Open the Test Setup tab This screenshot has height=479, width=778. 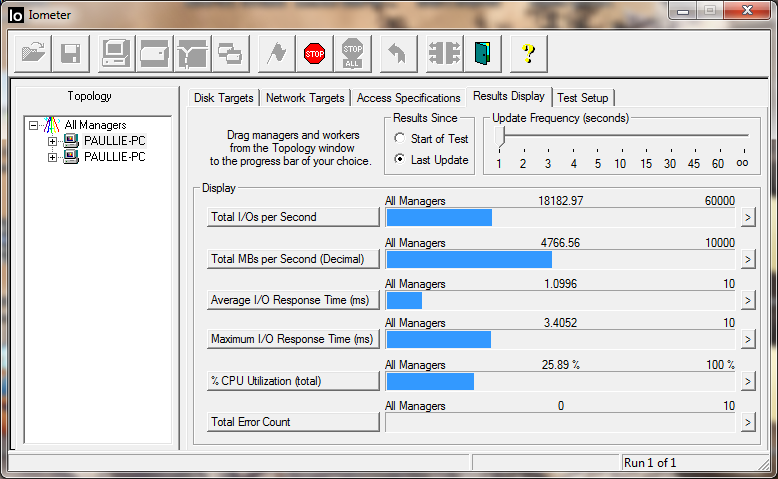click(x=583, y=98)
